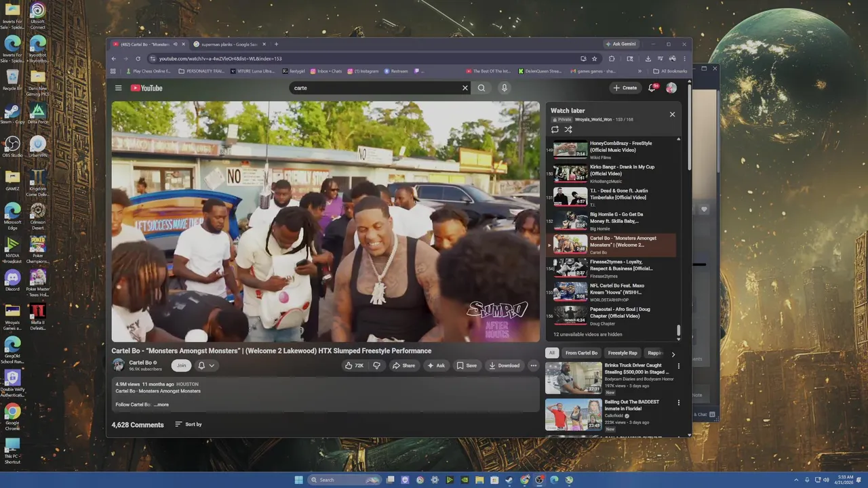
Task: Open more actions ellipsis under the video
Action: (x=533, y=365)
